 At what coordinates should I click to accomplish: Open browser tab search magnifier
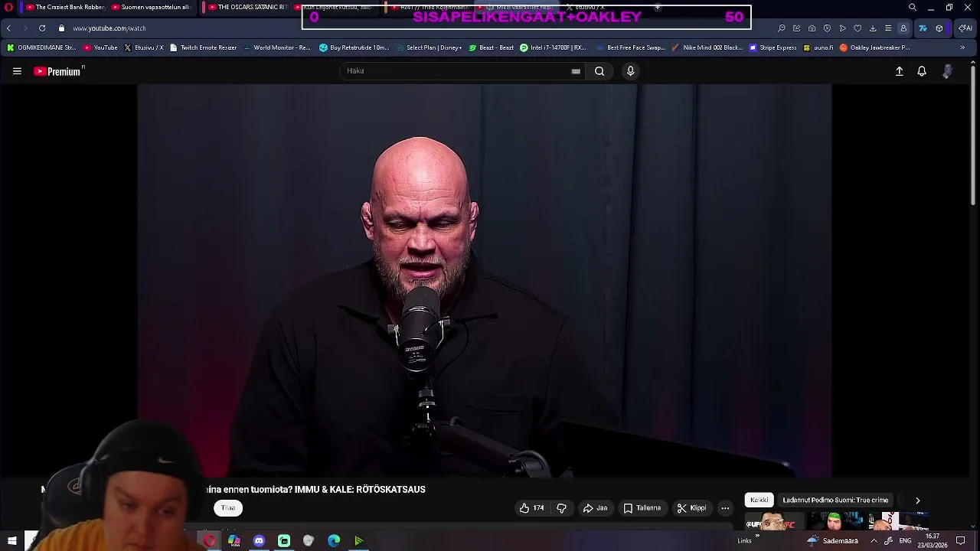coord(912,8)
